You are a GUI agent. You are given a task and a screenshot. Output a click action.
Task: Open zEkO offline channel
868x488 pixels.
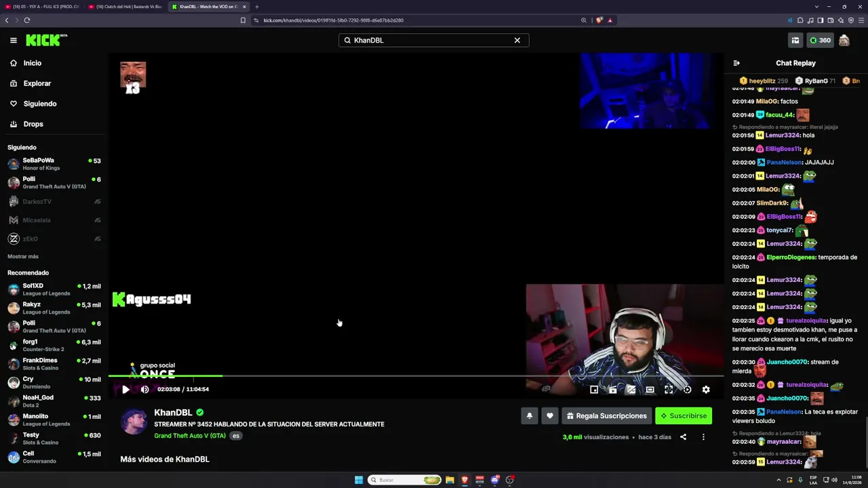coord(54,239)
